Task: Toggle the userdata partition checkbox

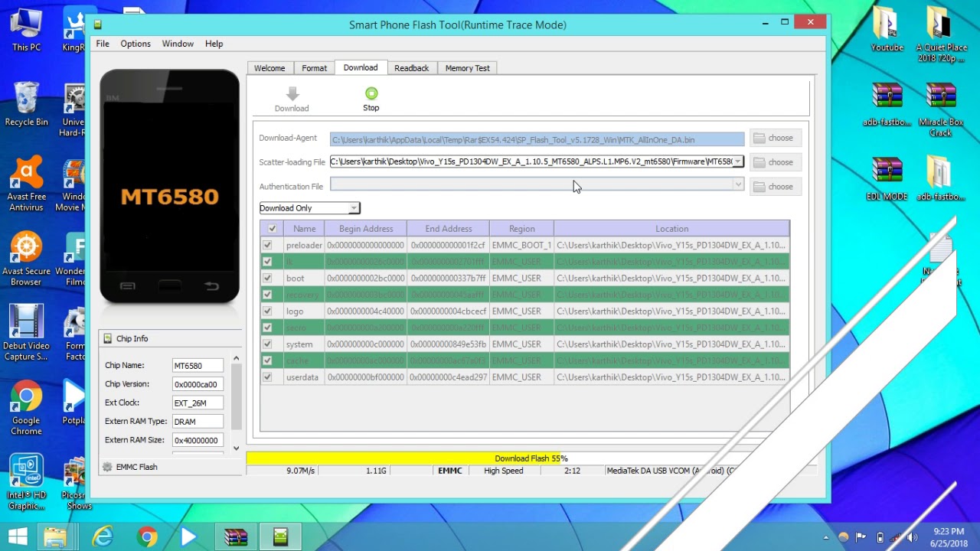Action: click(x=267, y=377)
